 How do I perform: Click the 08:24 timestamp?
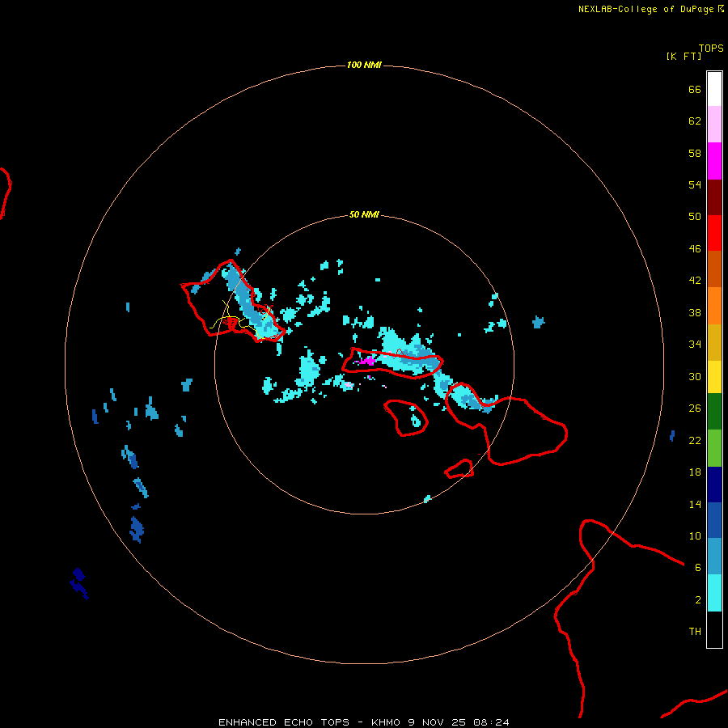[x=491, y=722]
